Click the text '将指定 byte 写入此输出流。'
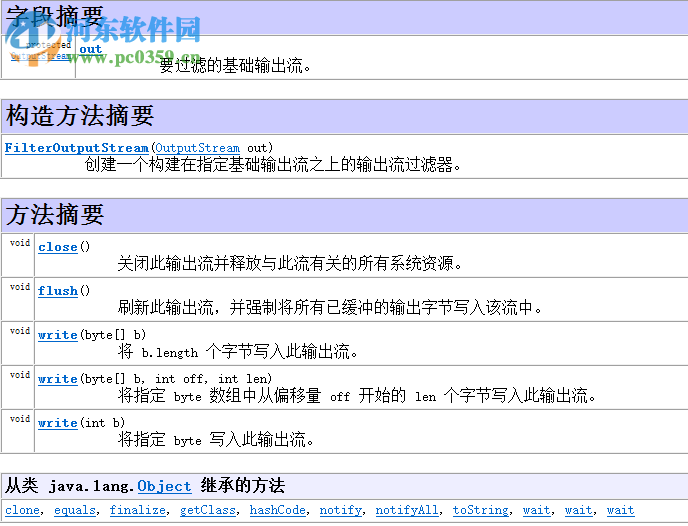 coord(216,439)
